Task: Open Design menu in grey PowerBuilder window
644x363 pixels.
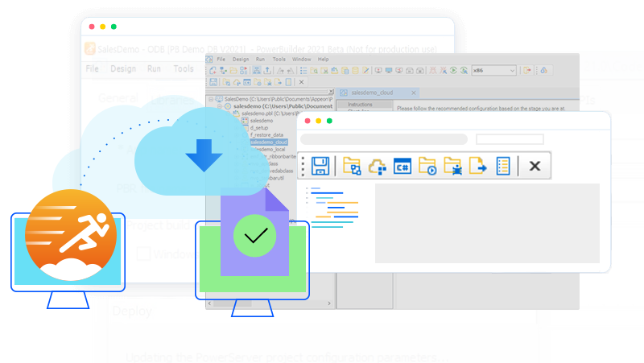Action: pos(240,59)
